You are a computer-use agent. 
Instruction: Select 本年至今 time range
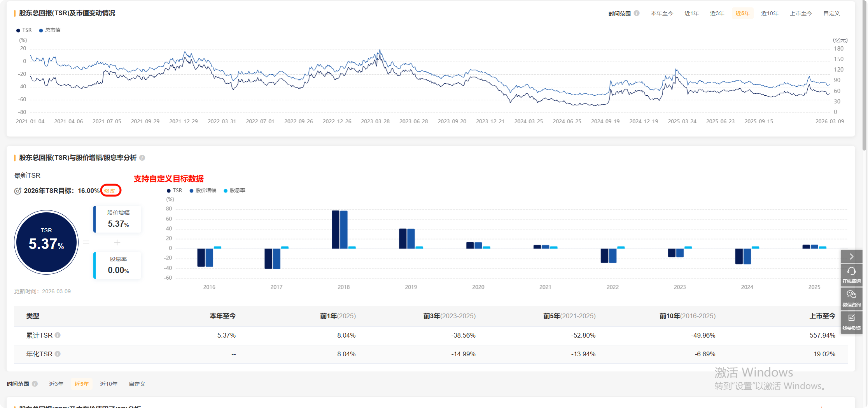(x=662, y=13)
